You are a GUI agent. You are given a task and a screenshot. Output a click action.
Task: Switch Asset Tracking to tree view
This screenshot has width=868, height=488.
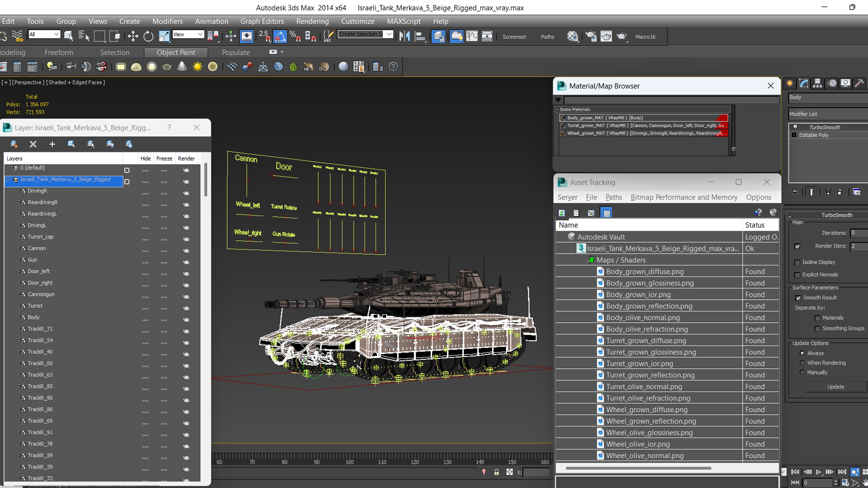pyautogui.click(x=591, y=213)
